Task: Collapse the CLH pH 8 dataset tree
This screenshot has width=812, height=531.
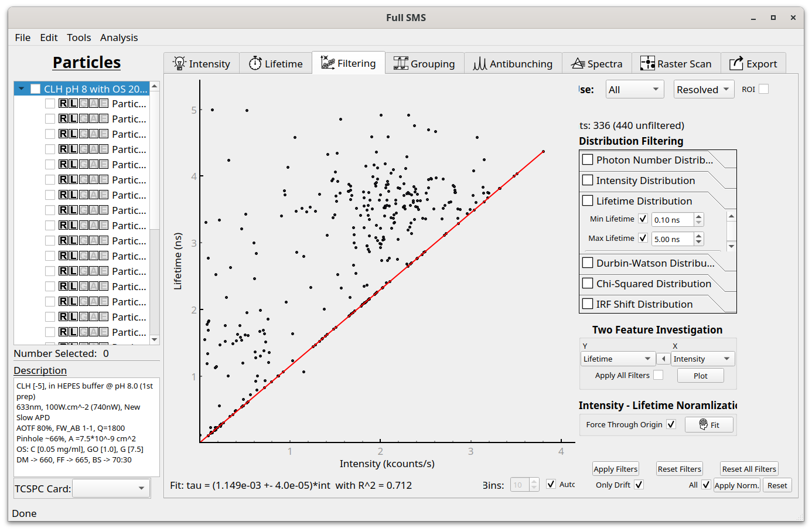Action: point(22,89)
